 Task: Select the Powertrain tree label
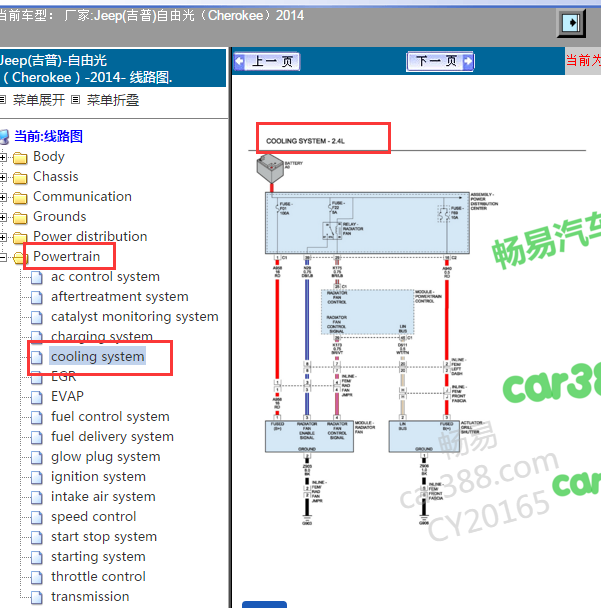(67, 256)
